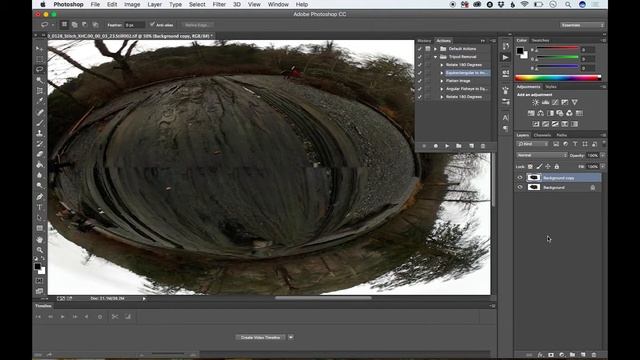Select the History Brush tool
The width and height of the screenshot is (640, 360).
click(40, 144)
